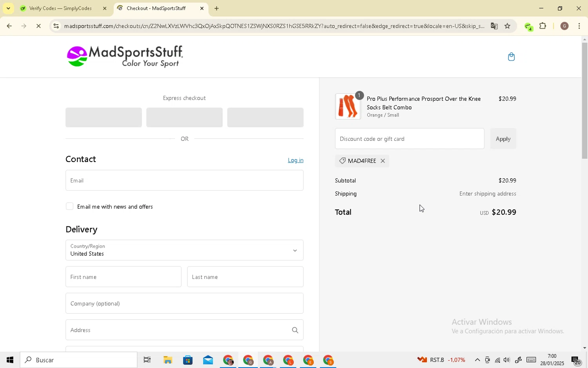The image size is (588, 368).
Task: Click the Buscar taskbar search box
Action: pos(78,360)
